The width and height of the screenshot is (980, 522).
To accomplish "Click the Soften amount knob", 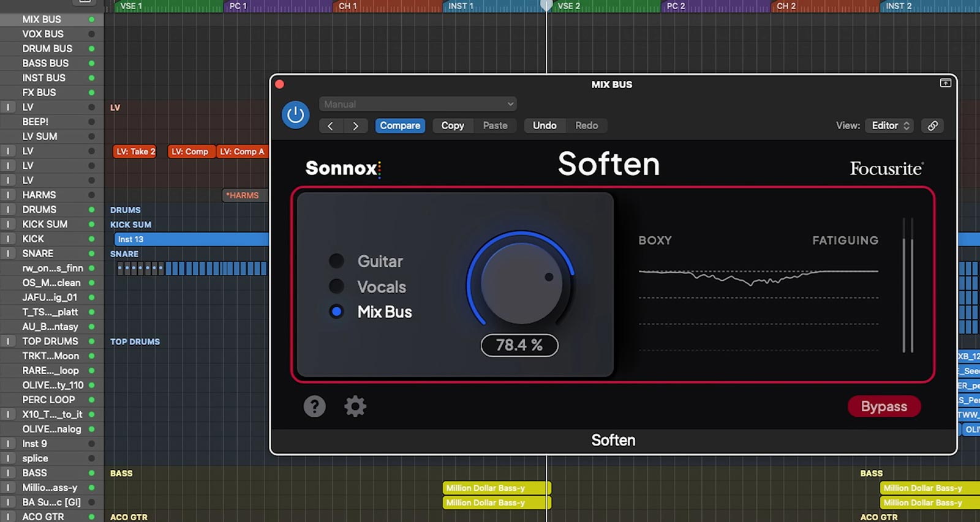I will [521, 283].
